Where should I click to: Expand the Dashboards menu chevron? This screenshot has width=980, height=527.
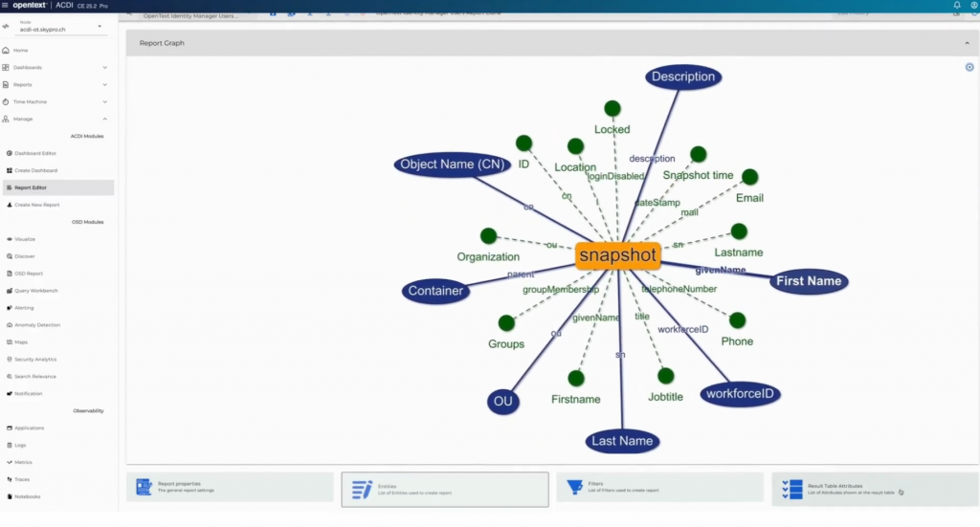[105, 68]
